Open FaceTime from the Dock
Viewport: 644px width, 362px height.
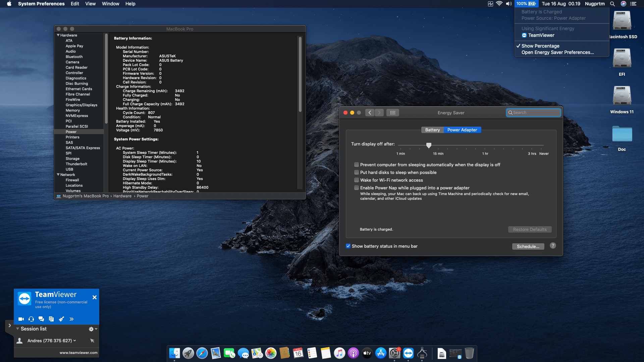229,353
